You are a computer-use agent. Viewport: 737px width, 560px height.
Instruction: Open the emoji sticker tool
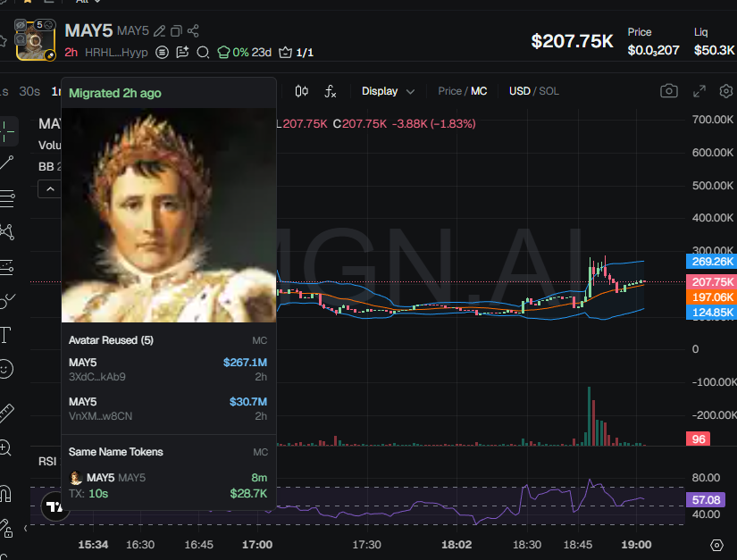5,369
